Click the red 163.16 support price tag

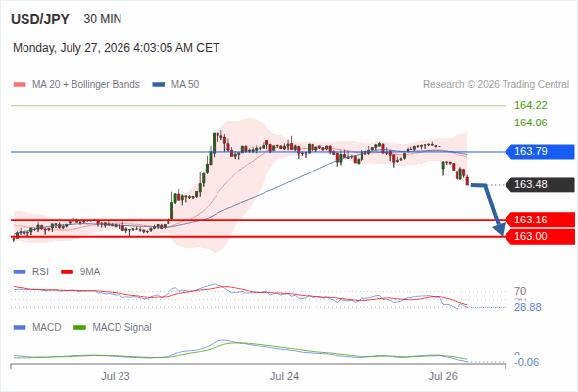coord(540,220)
